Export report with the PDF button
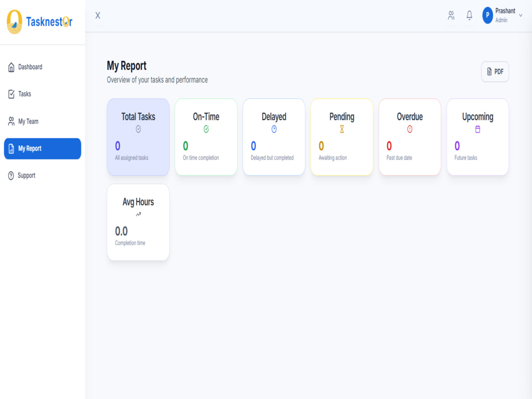 point(495,72)
